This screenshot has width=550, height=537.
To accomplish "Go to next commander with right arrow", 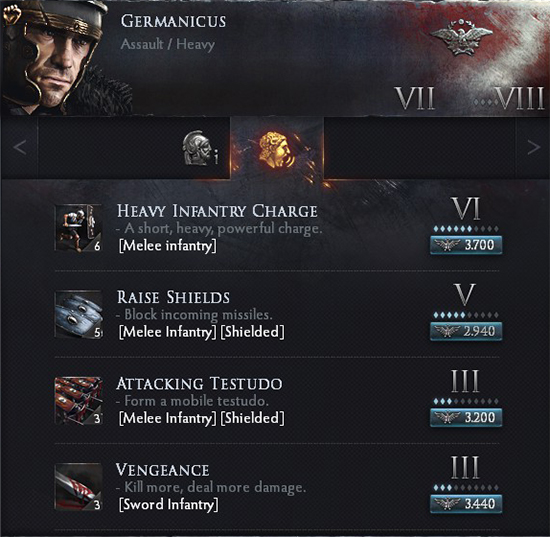I will [534, 147].
